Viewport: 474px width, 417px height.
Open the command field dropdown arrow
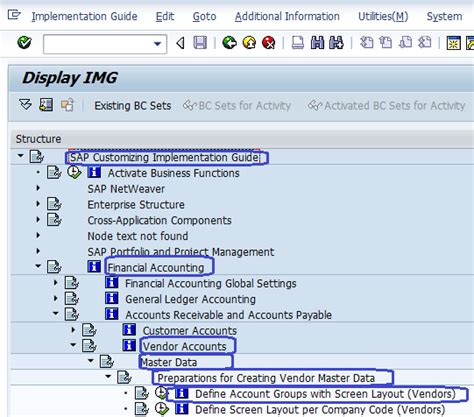tap(157, 44)
